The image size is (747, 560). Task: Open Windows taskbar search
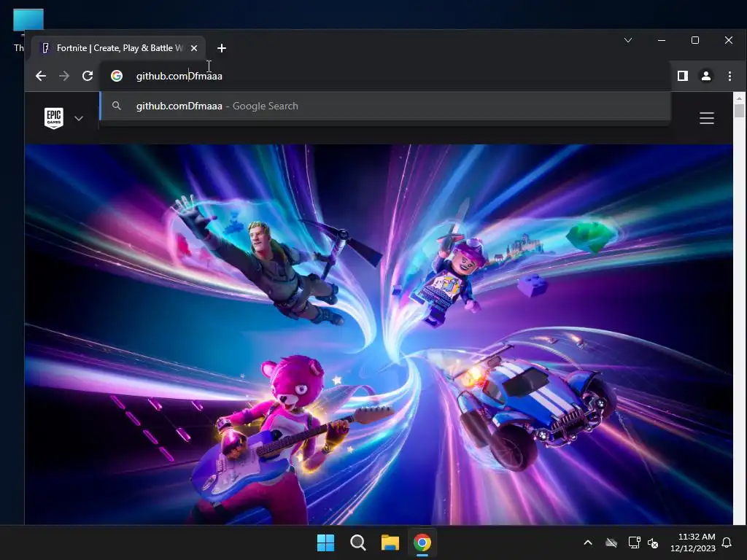(357, 542)
